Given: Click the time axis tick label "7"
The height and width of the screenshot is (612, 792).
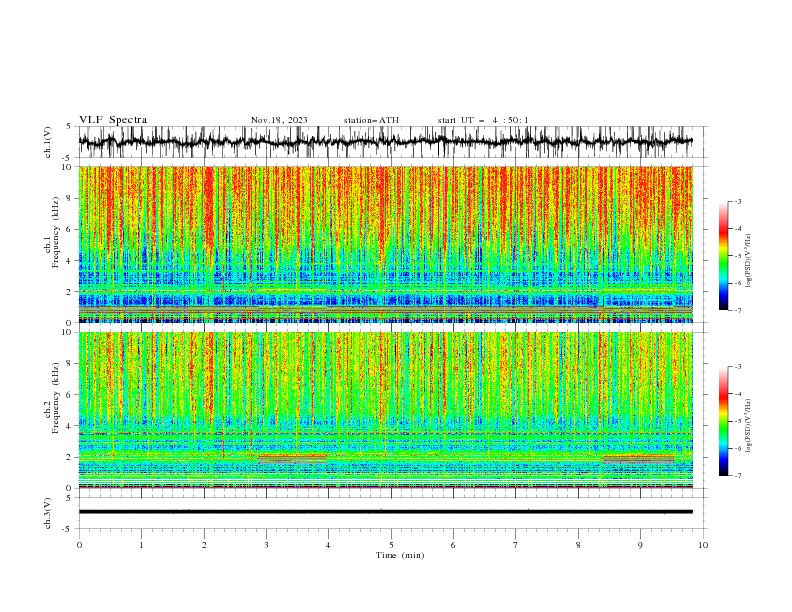Looking at the screenshot, I should coord(516,545).
